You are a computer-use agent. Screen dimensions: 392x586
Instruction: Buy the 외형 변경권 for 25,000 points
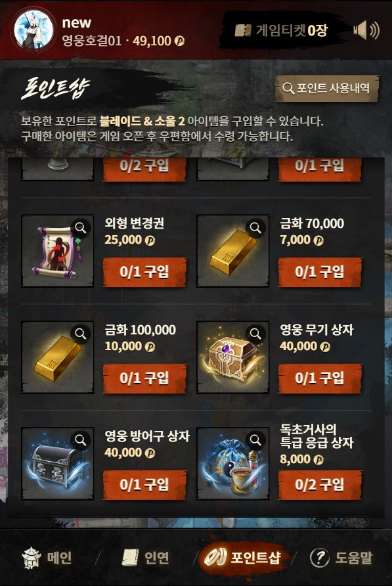tap(144, 272)
